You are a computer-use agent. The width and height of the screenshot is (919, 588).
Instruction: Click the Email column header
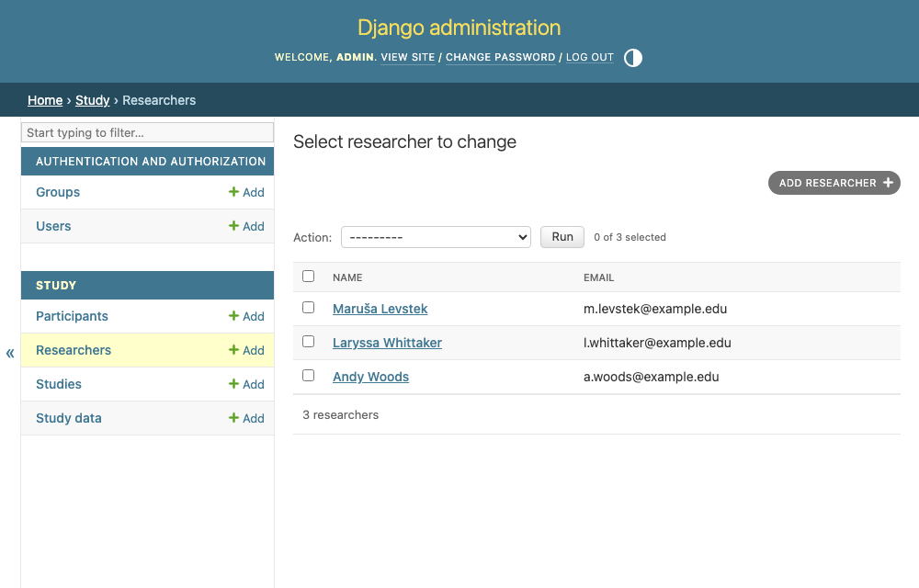(x=598, y=277)
